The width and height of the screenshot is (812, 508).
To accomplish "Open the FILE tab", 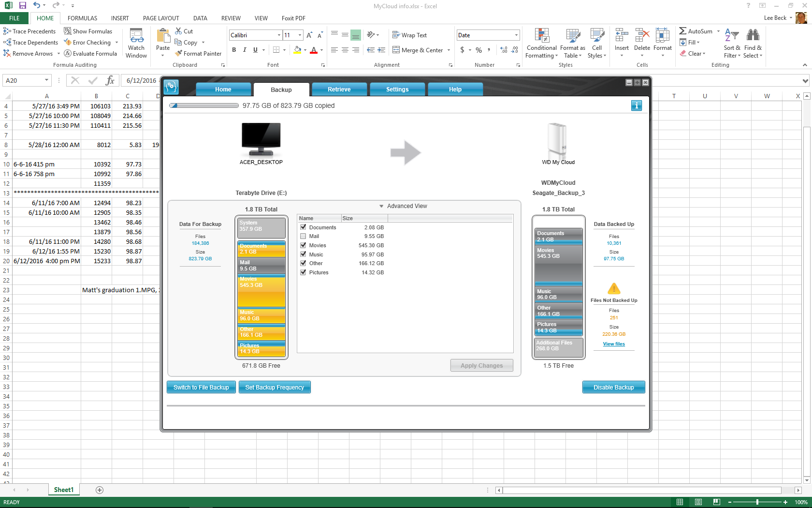I will 14,18.
